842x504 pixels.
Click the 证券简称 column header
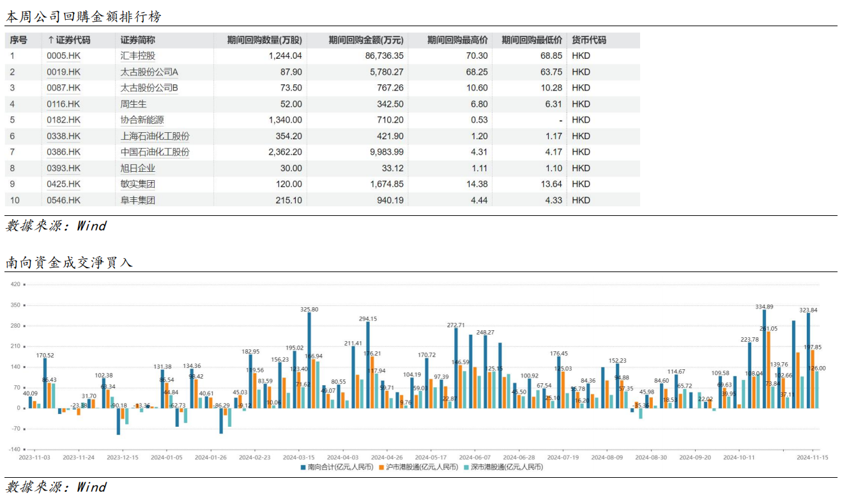138,40
